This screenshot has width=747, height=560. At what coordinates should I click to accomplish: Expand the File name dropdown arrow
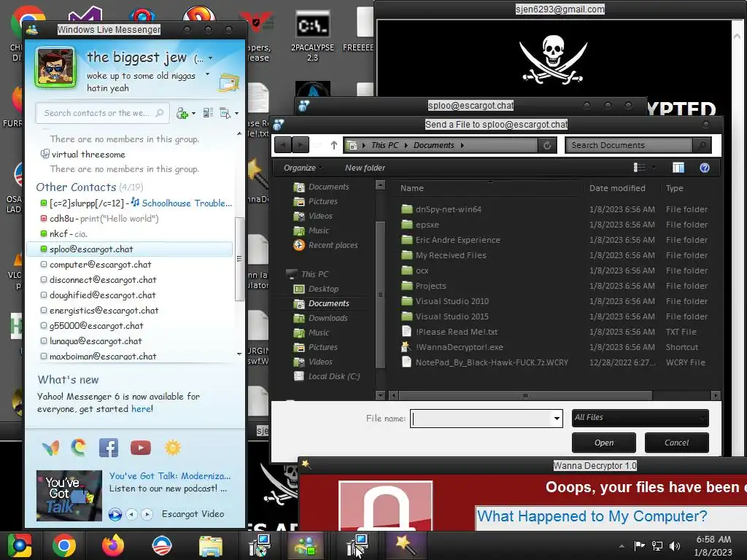[x=557, y=419]
